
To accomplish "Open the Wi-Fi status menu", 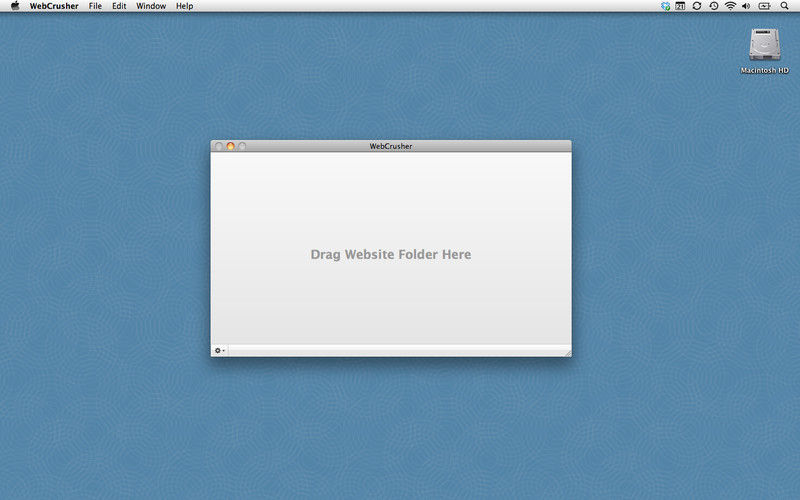I will [x=731, y=6].
